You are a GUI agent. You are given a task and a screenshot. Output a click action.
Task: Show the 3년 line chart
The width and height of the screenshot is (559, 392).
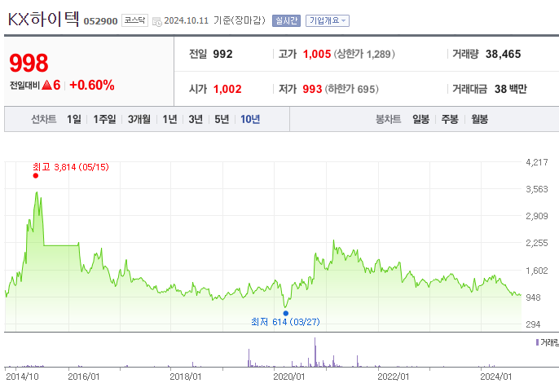[196, 119]
